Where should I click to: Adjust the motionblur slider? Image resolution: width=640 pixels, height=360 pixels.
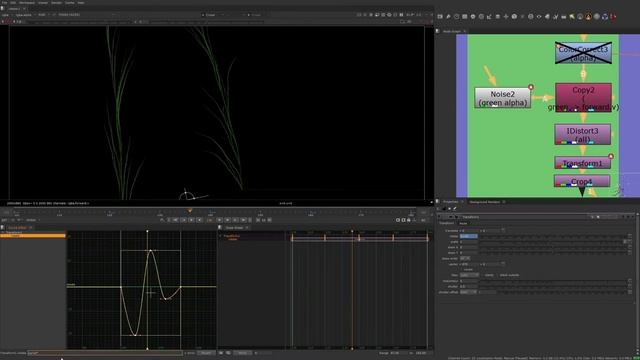coord(552,281)
